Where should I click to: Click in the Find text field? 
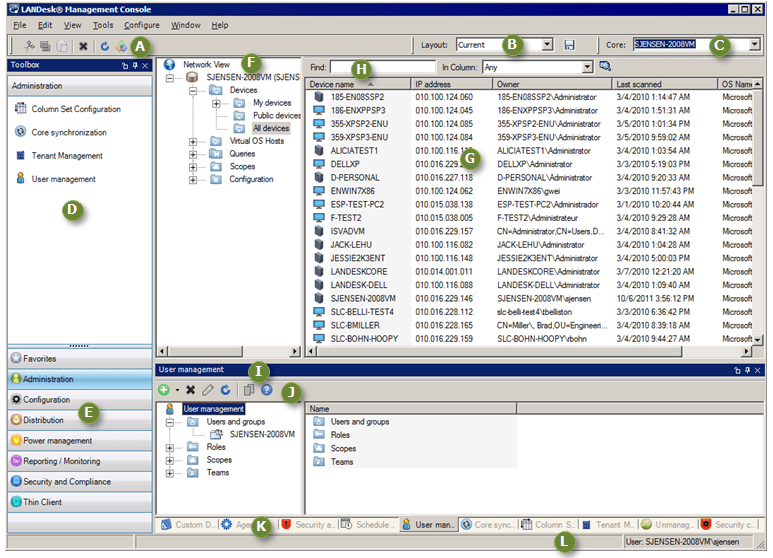coord(383,67)
